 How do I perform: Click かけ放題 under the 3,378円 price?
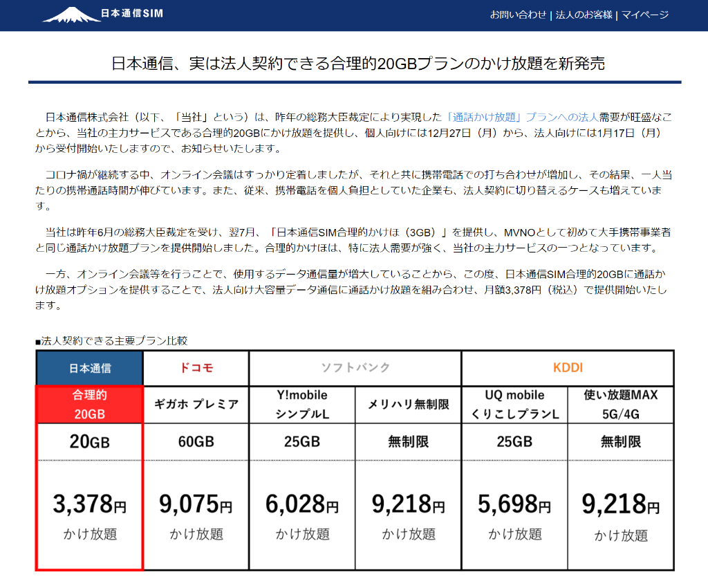90,534
